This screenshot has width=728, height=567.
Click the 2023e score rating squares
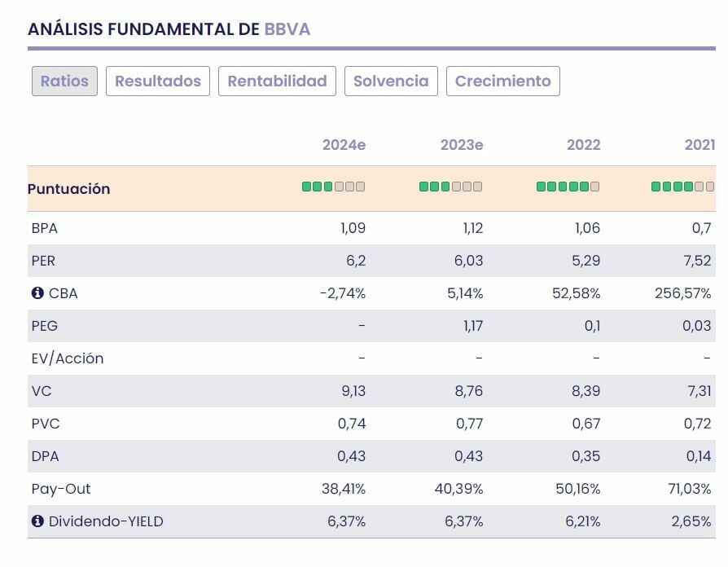point(450,187)
